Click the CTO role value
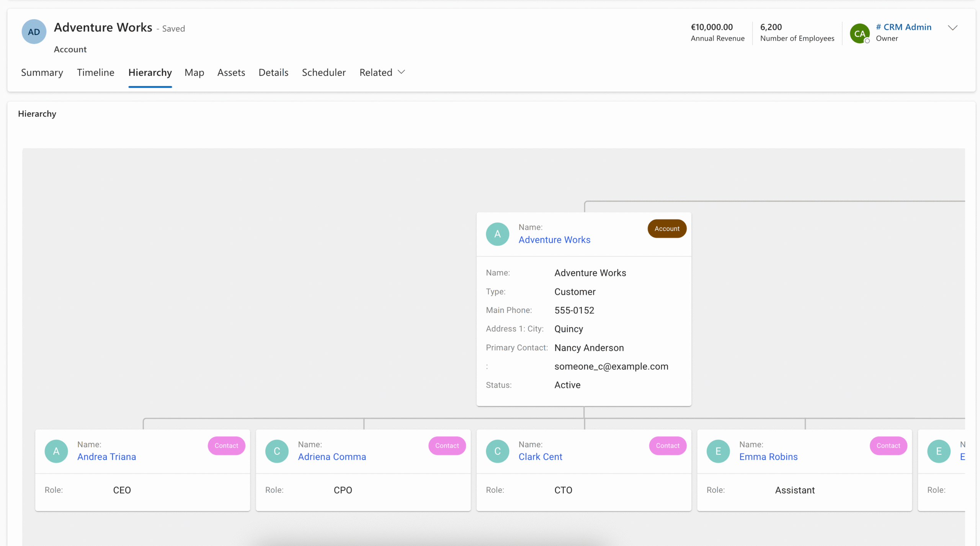The image size is (980, 546). tap(563, 490)
